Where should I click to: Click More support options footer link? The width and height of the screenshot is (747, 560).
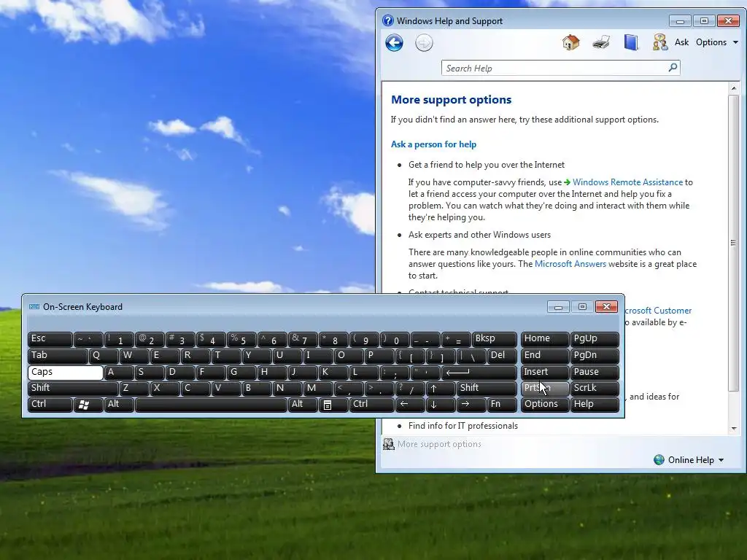tap(439, 444)
